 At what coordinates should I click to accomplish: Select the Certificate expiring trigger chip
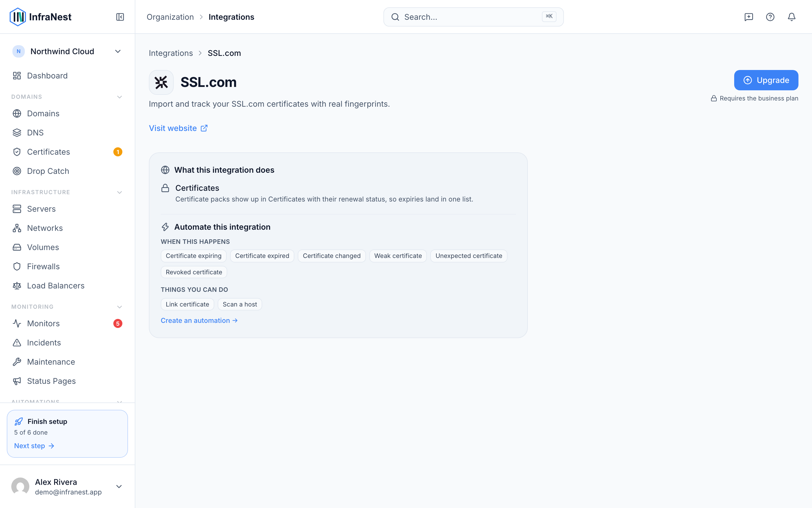(194, 256)
